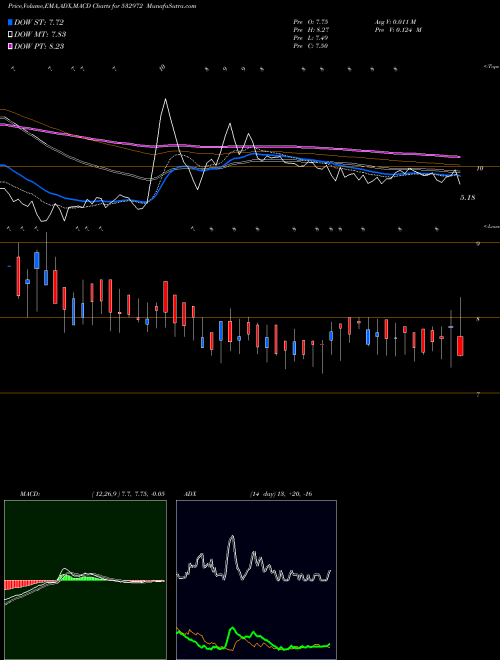The height and width of the screenshot is (660, 500).
Task: Click the 'Avg V: 0.011 M' volume text
Action: click(395, 21)
